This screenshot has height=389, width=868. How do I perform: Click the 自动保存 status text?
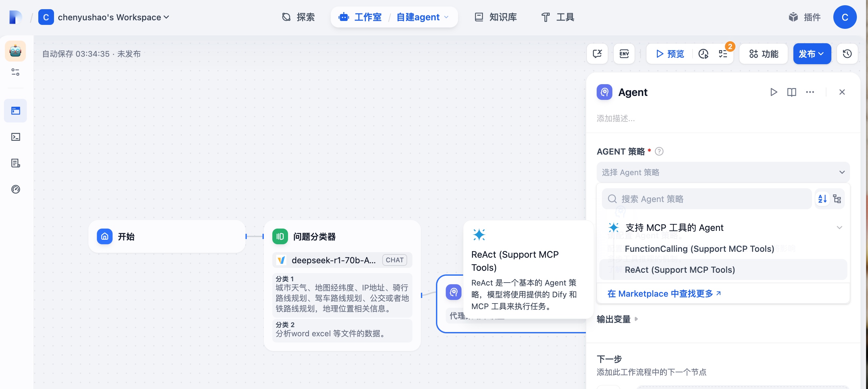[x=91, y=54]
